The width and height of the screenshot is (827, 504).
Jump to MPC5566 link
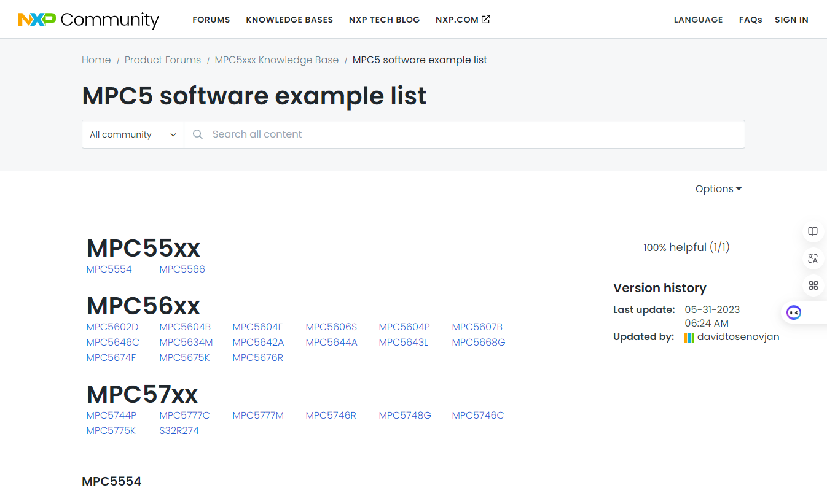(x=182, y=269)
